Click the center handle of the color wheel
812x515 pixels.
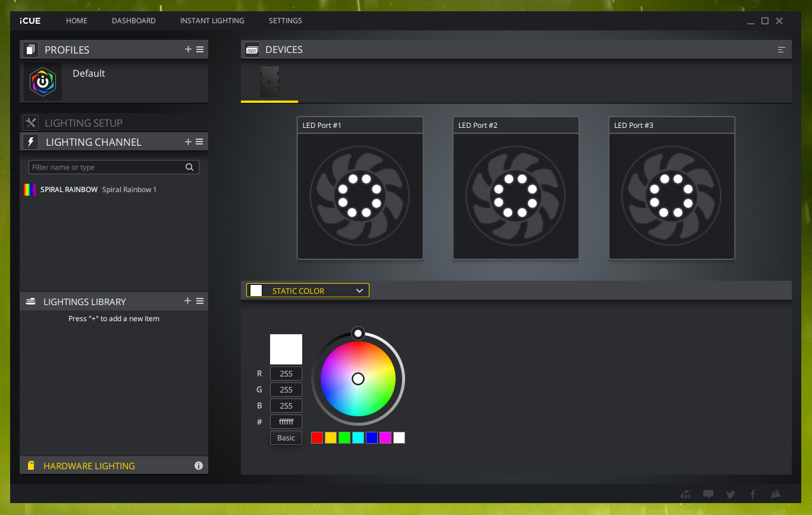tap(358, 379)
